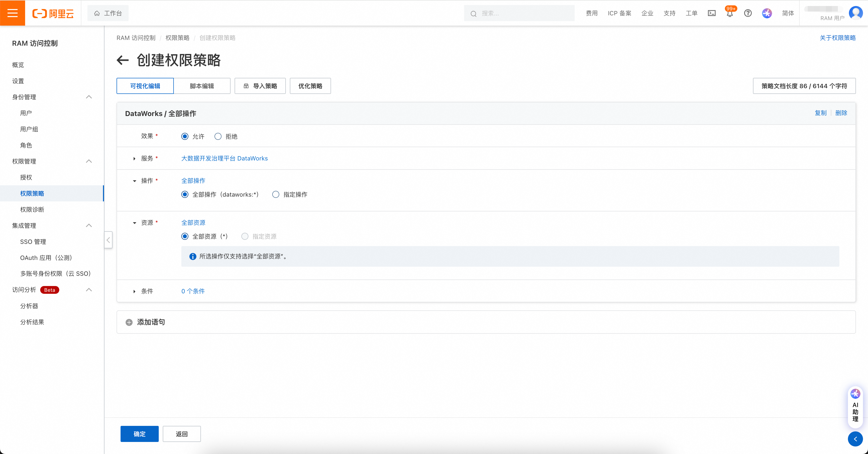868x454 pixels.
Task: Switch to the 脚本编辑 tab
Action: pyautogui.click(x=202, y=86)
